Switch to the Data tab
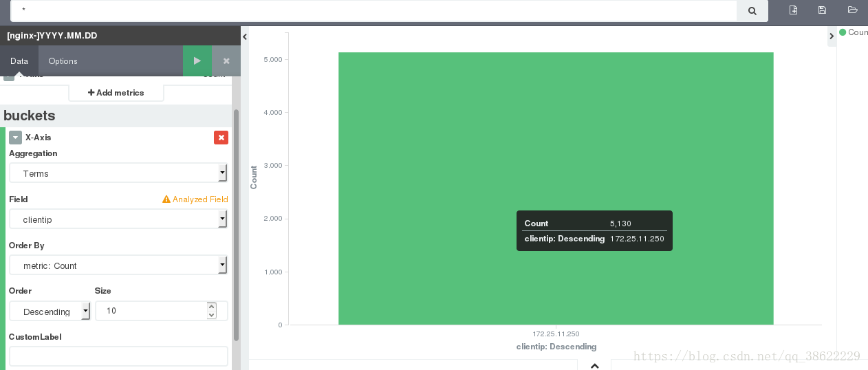Viewport: 868px width, 370px height. point(19,61)
